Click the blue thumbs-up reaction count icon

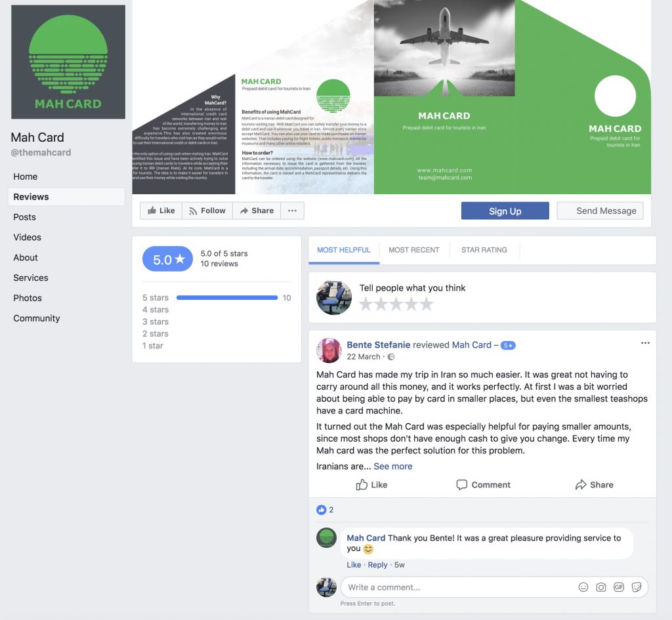coord(321,510)
